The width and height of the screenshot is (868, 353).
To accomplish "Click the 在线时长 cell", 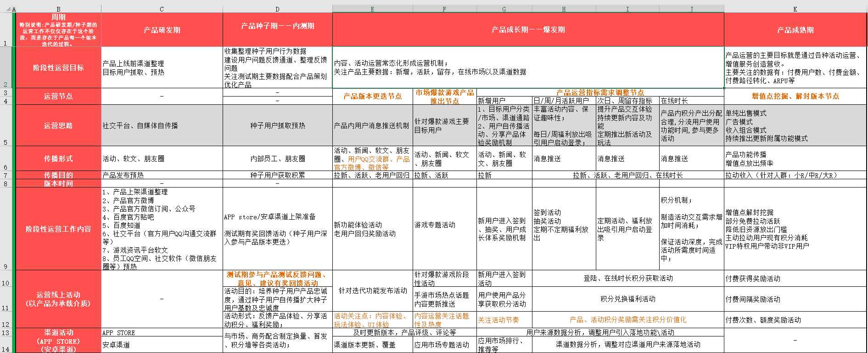I will pyautogui.click(x=691, y=101).
